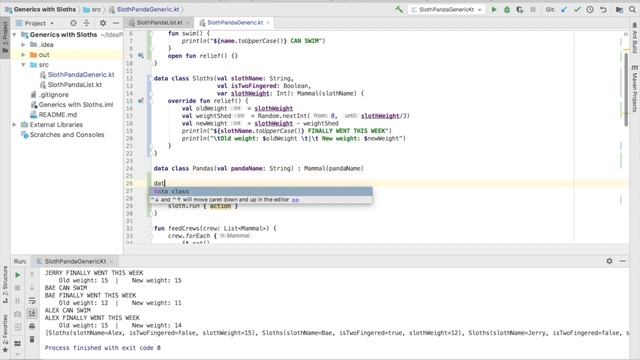The height and width of the screenshot is (360, 640).
Task: Click the Git Update Project arrow icon
Action: [564, 9]
